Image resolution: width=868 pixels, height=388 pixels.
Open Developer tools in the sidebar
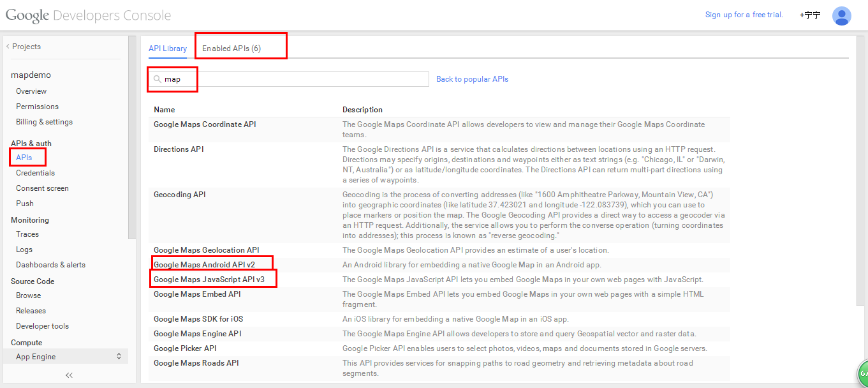pos(42,326)
